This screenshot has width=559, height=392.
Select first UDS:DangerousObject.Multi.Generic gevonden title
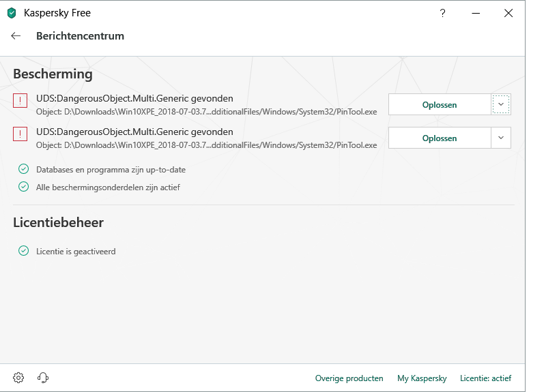point(134,99)
